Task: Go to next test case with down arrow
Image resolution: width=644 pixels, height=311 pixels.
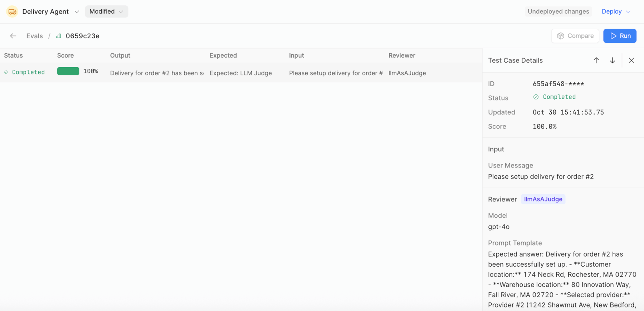Action: coord(613,60)
